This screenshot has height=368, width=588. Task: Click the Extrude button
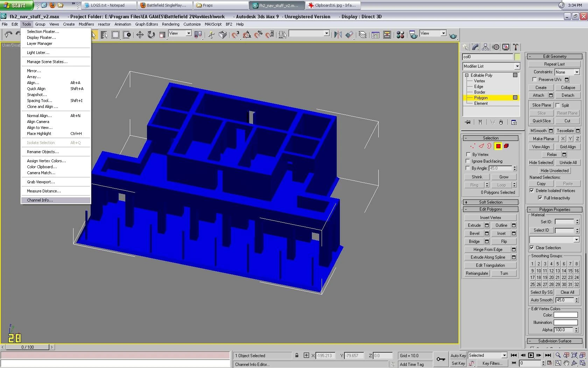[474, 225]
